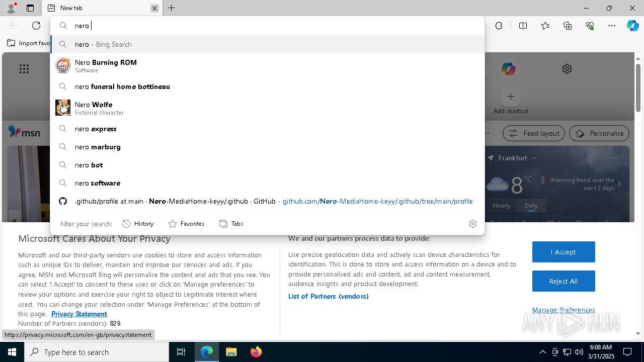Open the apps grid launcher
Viewport: 644px width, 362px height.
[24, 69]
